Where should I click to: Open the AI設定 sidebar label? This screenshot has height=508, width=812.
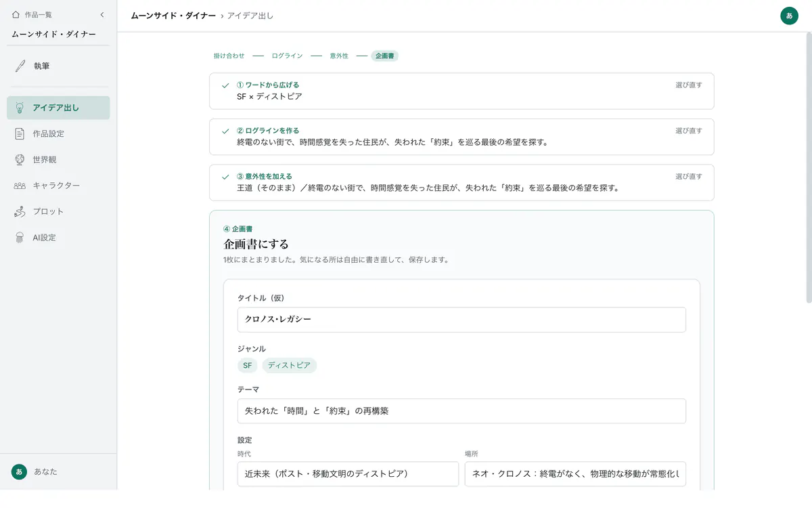[x=45, y=238]
